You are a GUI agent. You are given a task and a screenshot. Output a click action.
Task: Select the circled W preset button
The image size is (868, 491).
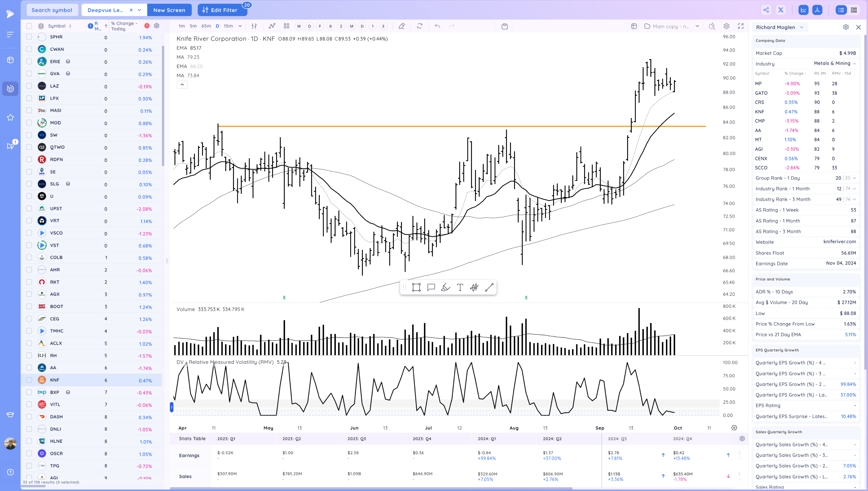299,26
